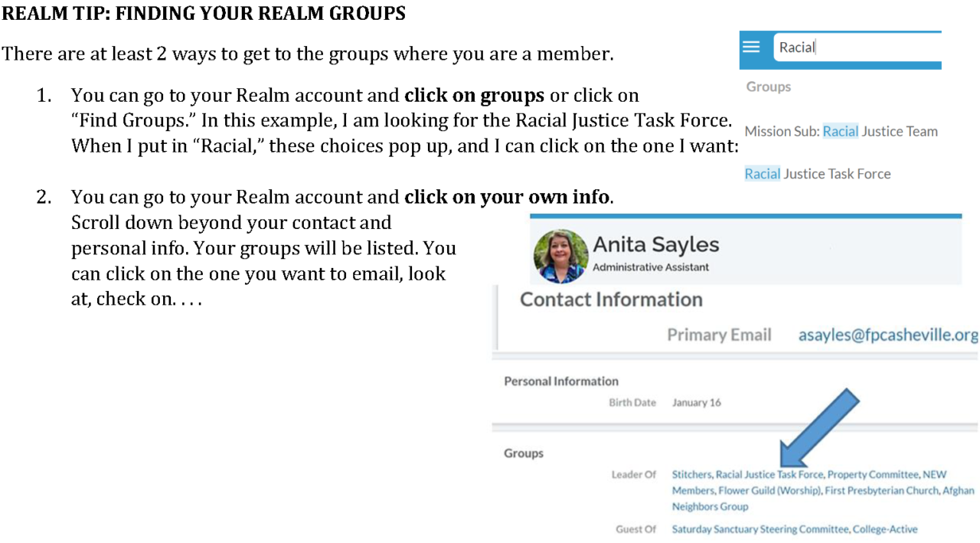Open "Racial Justice Task Force" in Leader Of list
The width and height of the screenshot is (980, 543).
769,475
